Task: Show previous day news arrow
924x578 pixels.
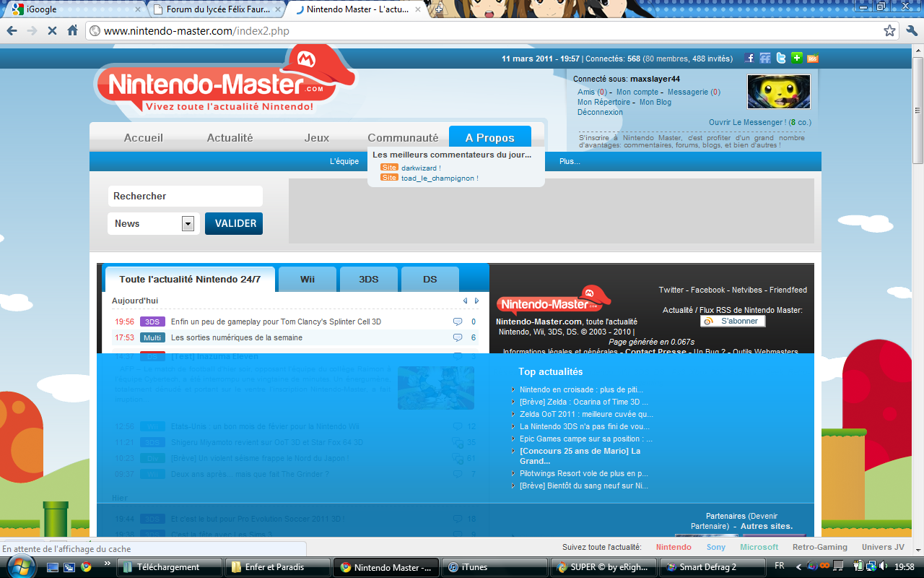Action: (466, 301)
